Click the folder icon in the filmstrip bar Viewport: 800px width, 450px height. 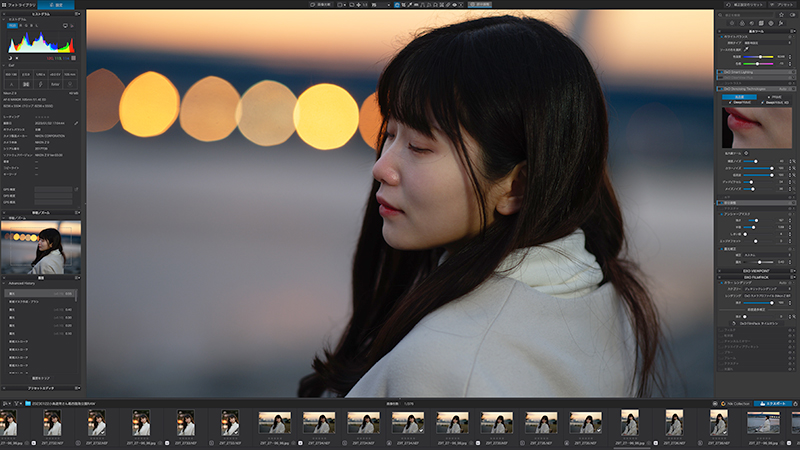tap(28, 404)
